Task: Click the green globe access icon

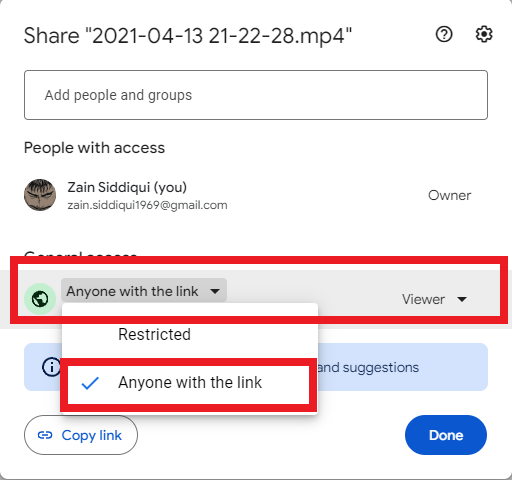Action: 40,299
